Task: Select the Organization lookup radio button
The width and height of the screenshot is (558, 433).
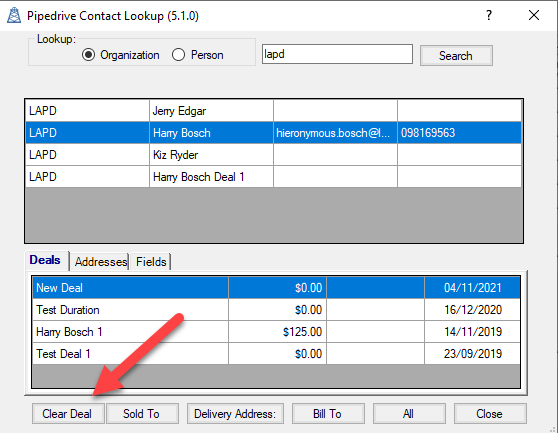Action: (88, 55)
